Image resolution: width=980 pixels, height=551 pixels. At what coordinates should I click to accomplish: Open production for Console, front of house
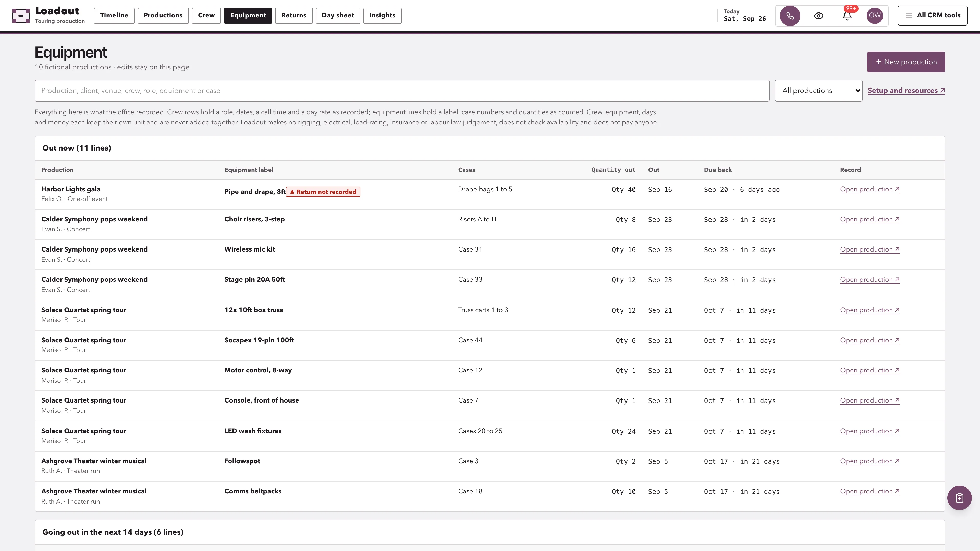[x=869, y=400]
